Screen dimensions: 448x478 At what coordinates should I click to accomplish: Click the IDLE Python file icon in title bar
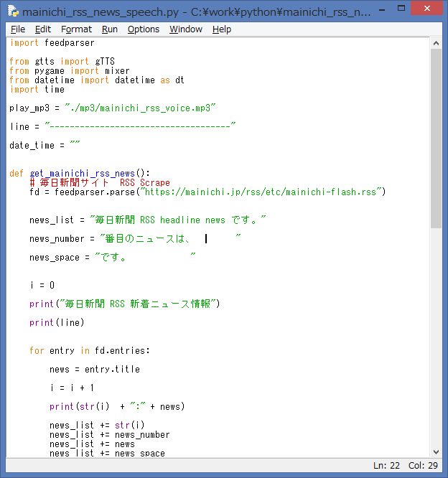click(x=13, y=12)
